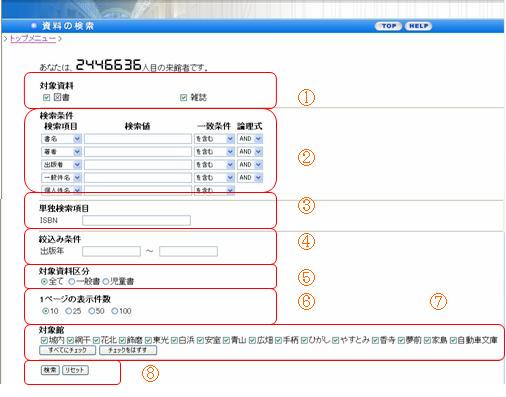The height and width of the screenshot is (397, 506).
Task: Click the 検索 search button
Action: (50, 370)
